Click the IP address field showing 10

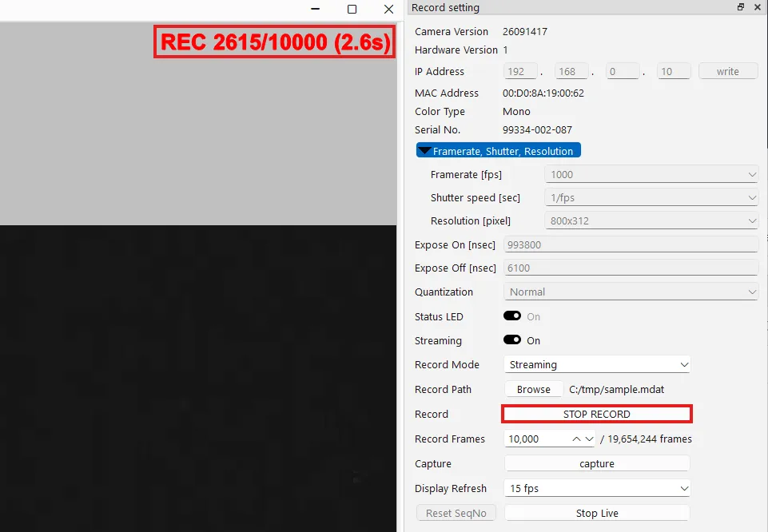[674, 71]
